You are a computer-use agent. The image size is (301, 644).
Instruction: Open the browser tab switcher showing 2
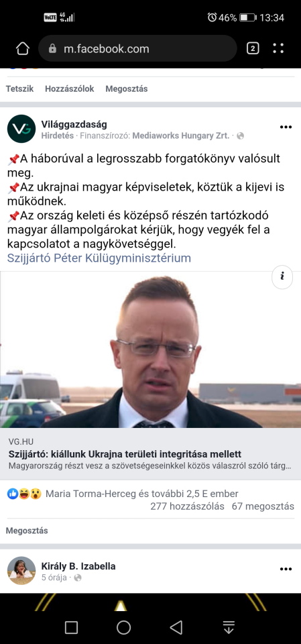tap(253, 48)
